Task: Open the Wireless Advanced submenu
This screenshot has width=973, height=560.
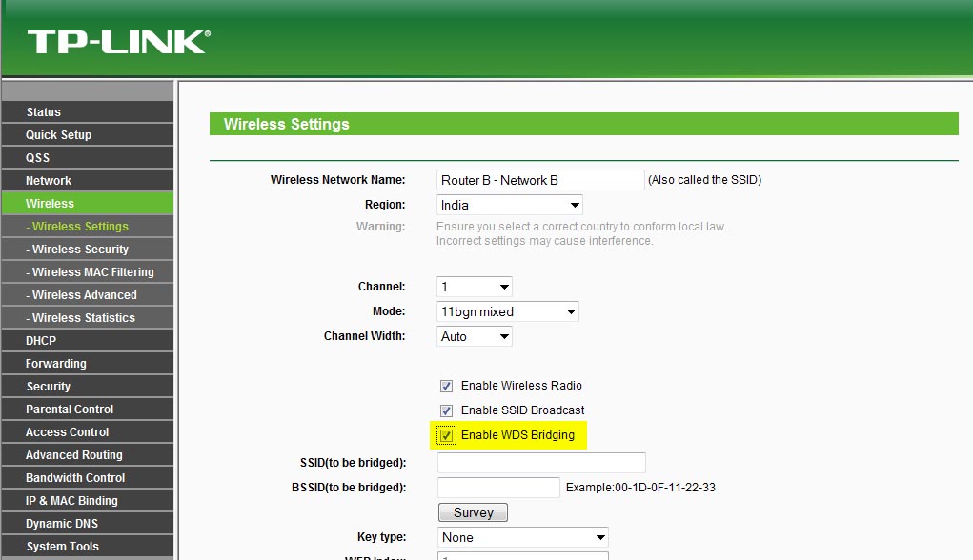Action: tap(88, 295)
